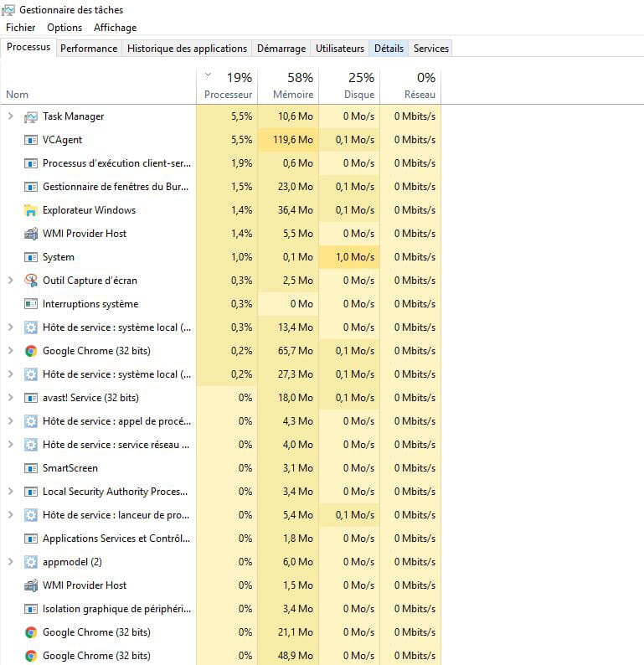Sort by the Nom column header
This screenshot has height=665, width=644.
(x=18, y=95)
